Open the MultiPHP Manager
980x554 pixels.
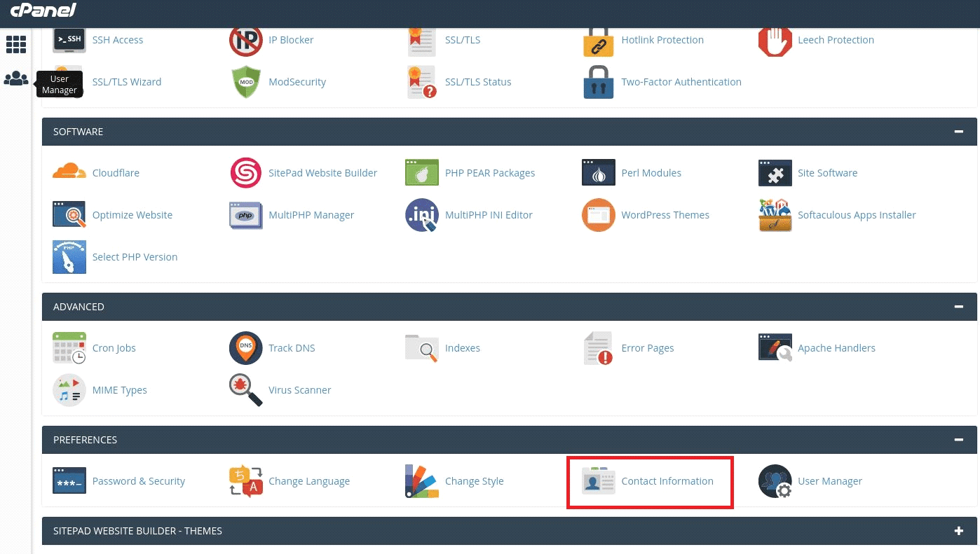tap(311, 214)
